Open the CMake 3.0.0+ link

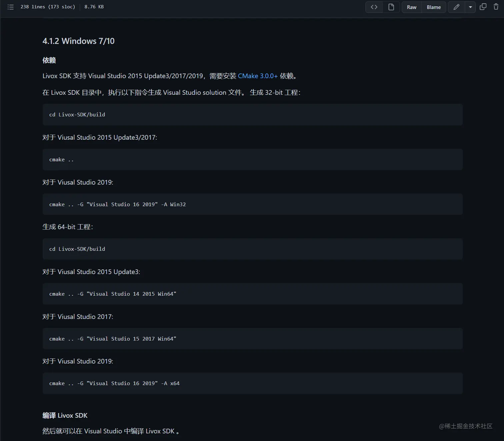pos(258,76)
